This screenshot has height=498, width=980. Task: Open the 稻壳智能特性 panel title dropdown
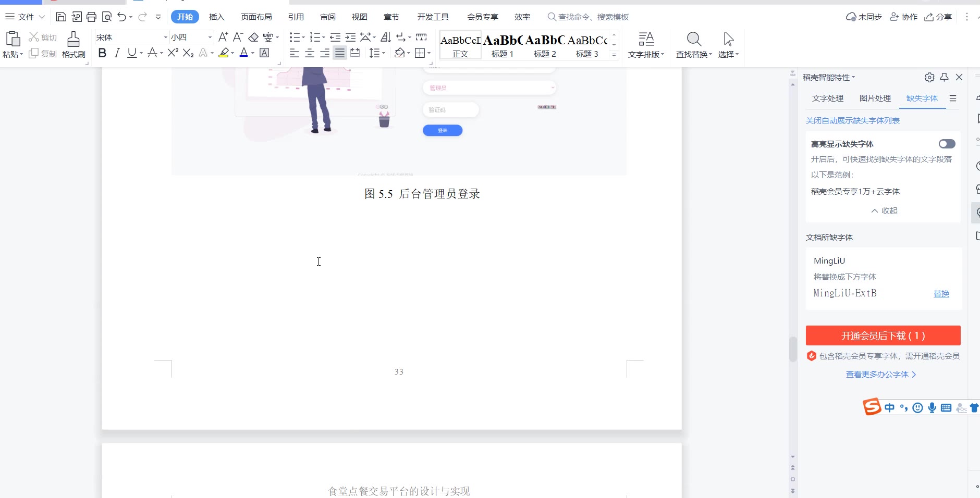829,77
